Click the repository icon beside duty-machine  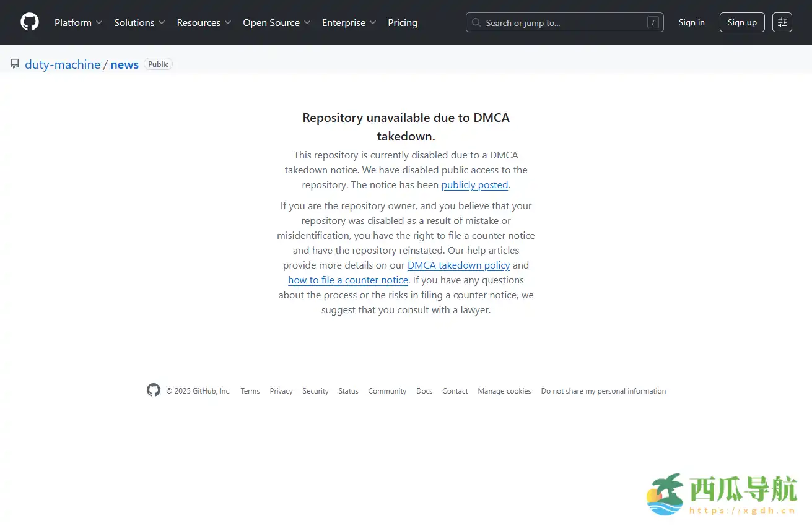(x=15, y=64)
